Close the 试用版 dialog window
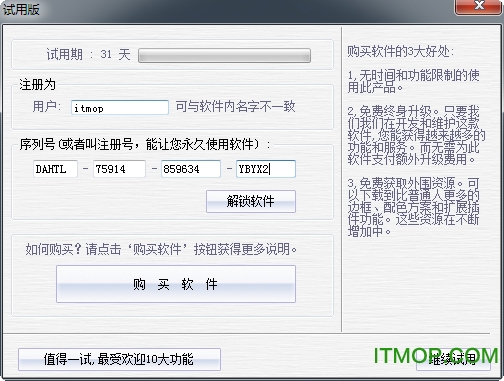The height and width of the screenshot is (381, 504). tap(479, 7)
